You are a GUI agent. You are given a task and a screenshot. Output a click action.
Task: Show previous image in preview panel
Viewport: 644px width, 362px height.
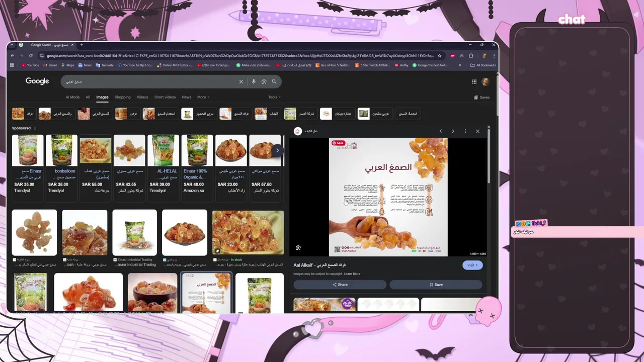[441, 131]
